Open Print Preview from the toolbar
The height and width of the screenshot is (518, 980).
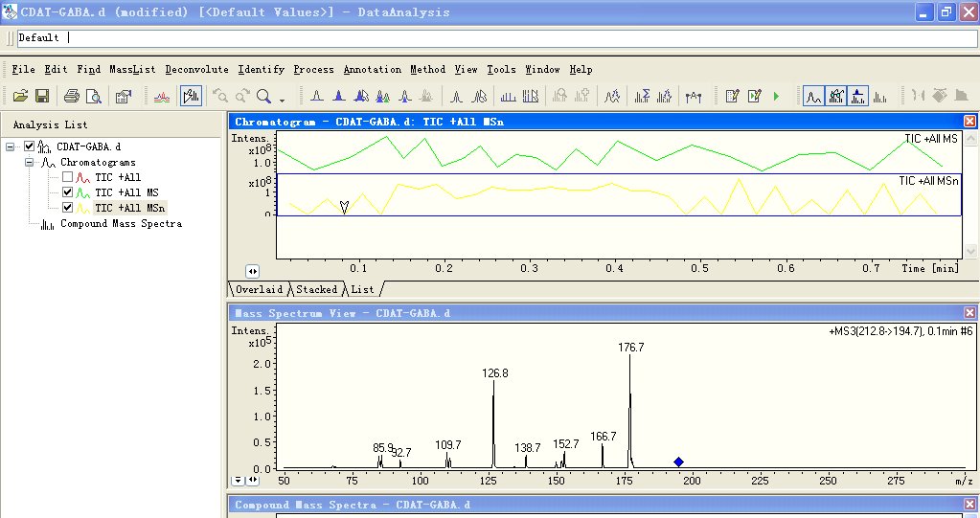point(93,96)
